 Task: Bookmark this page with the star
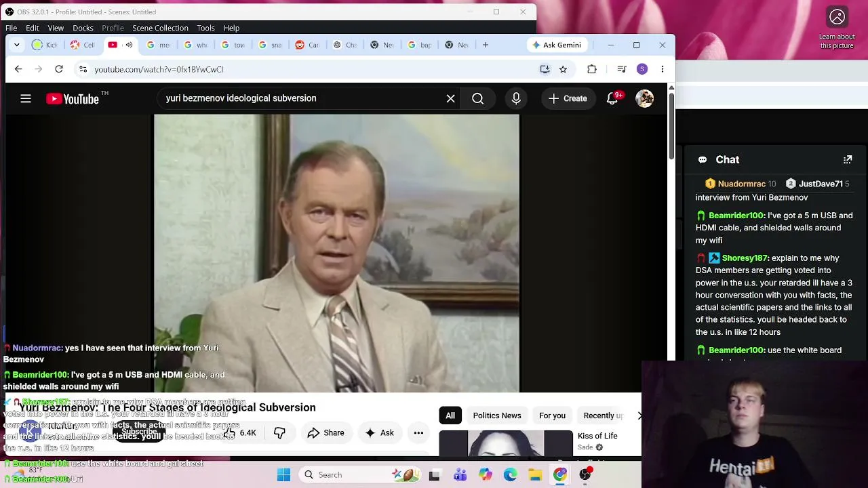click(x=563, y=69)
